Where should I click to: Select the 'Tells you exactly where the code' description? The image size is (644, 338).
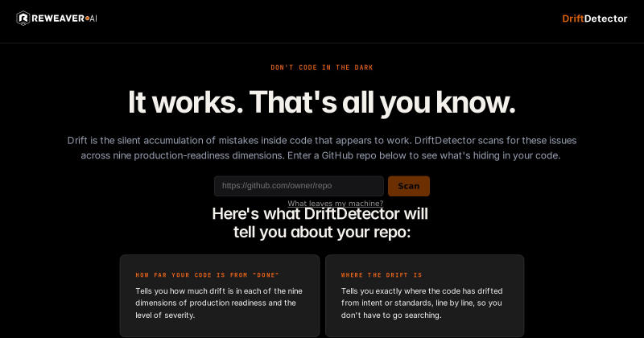click(422, 303)
